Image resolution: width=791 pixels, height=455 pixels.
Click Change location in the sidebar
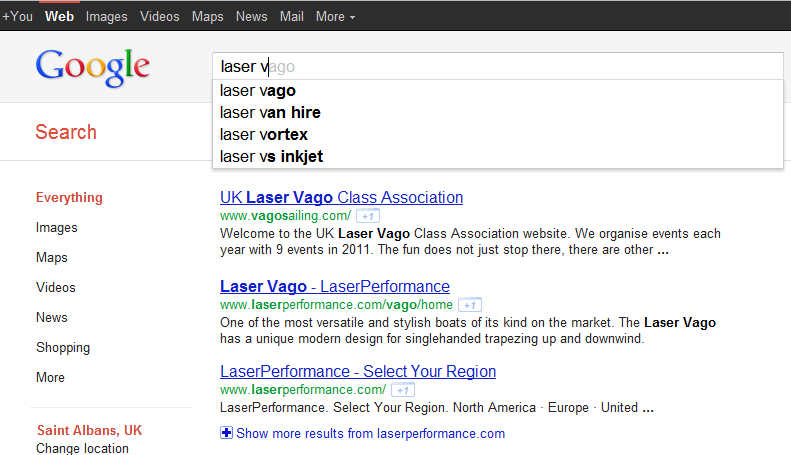point(82,448)
